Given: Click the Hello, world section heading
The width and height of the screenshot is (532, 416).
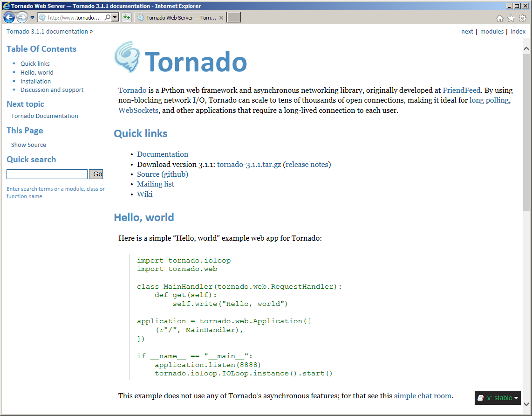Looking at the screenshot, I should (144, 217).
